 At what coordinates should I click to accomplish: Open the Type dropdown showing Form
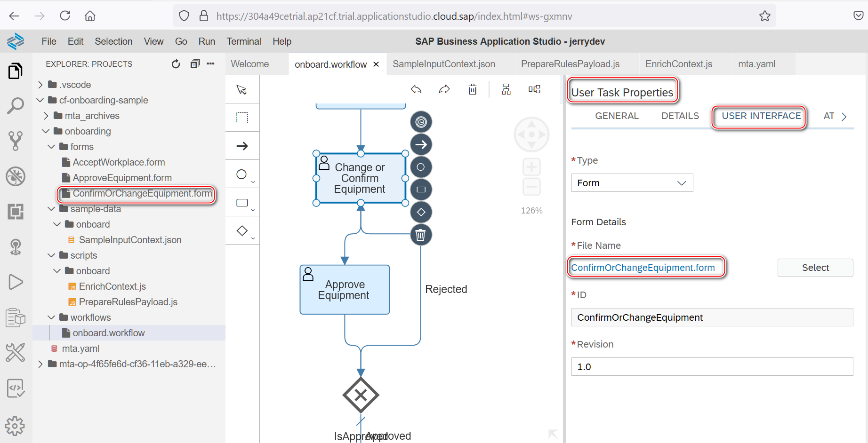tap(632, 182)
